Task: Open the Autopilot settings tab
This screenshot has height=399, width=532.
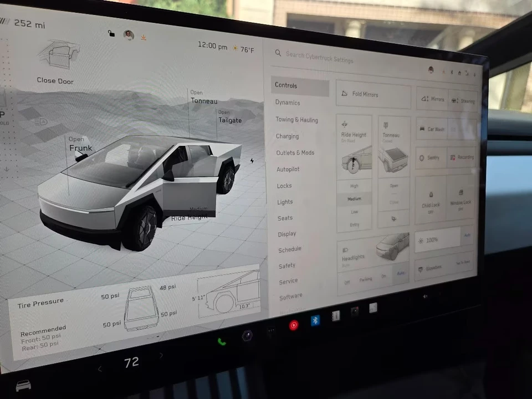Action: (288, 169)
